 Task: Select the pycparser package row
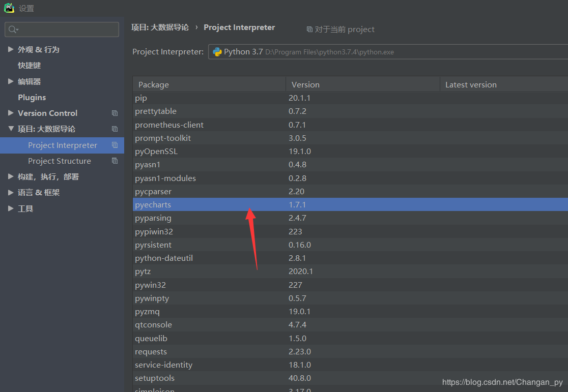350,192
